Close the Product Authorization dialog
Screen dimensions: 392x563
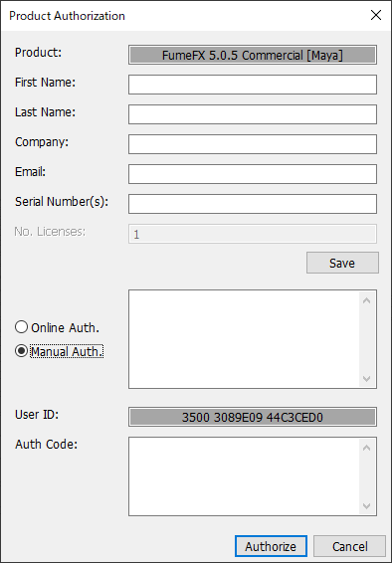pos(376,15)
